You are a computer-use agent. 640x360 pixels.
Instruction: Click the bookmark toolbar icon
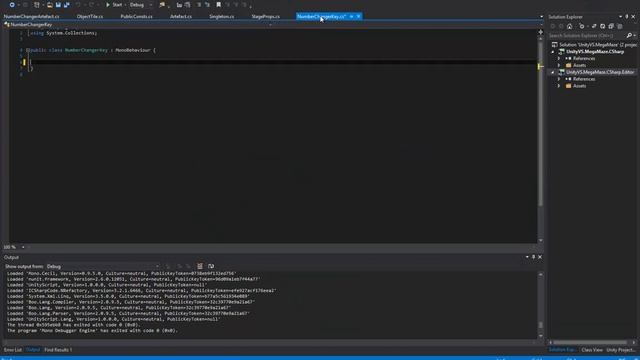(x=218, y=5)
